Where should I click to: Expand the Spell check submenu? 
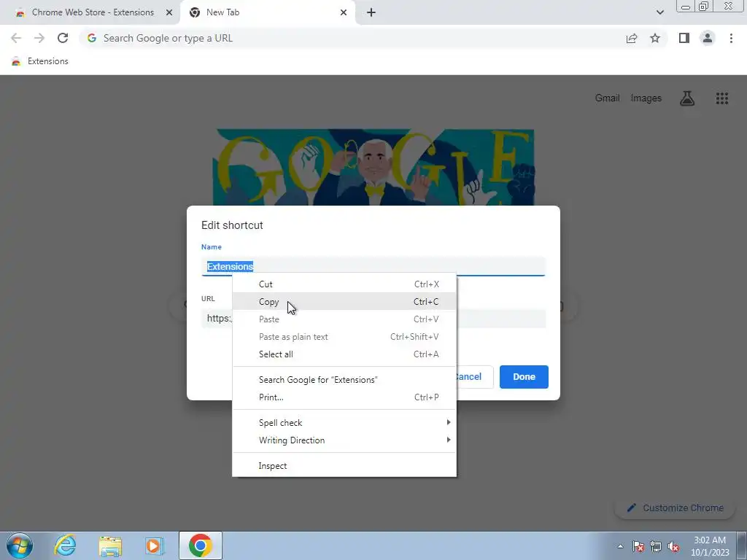click(344, 423)
